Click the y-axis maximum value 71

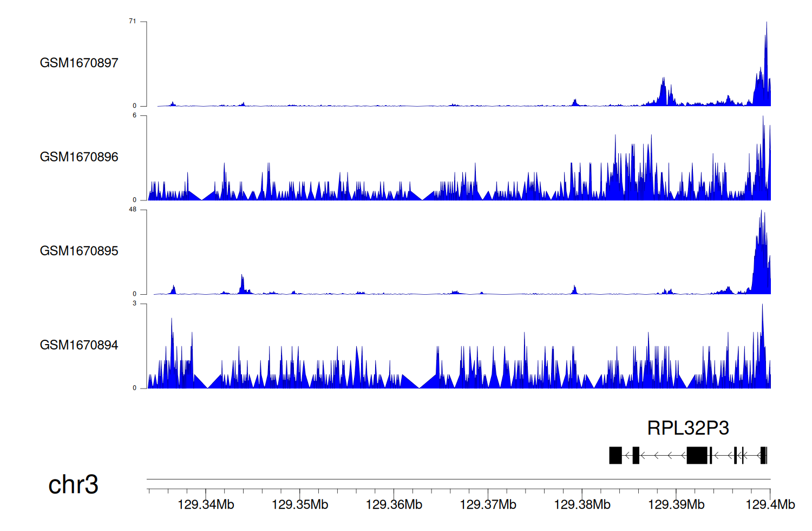pos(133,21)
